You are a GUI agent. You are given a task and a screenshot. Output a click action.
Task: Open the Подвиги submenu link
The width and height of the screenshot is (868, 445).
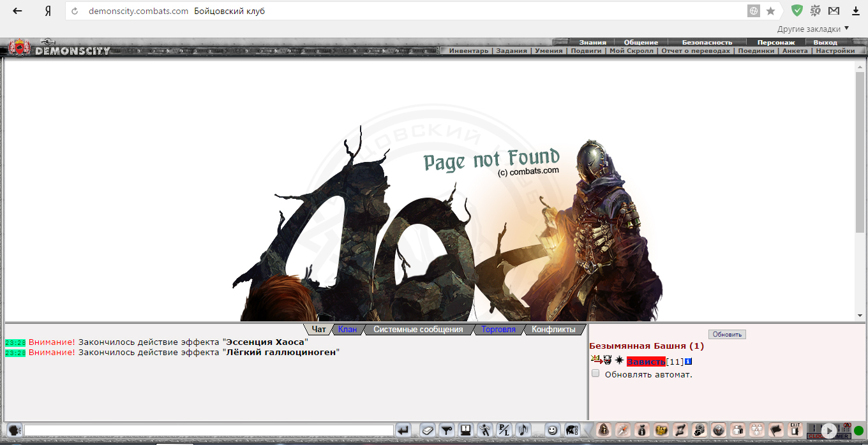[586, 51]
